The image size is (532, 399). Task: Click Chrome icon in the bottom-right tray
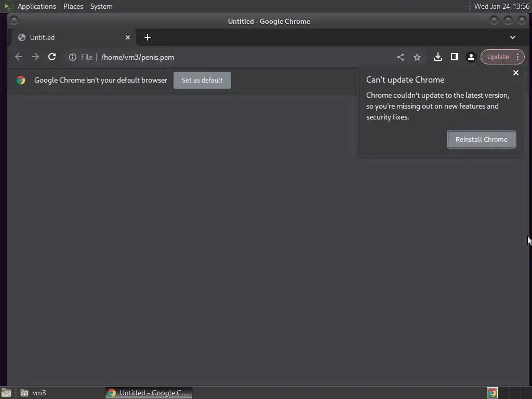pos(492,393)
